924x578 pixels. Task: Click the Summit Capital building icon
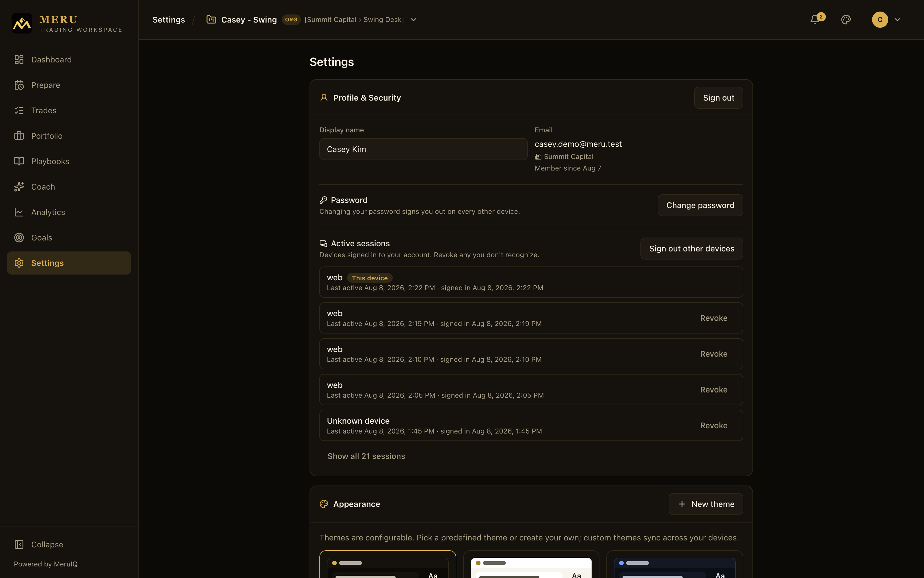[538, 157]
